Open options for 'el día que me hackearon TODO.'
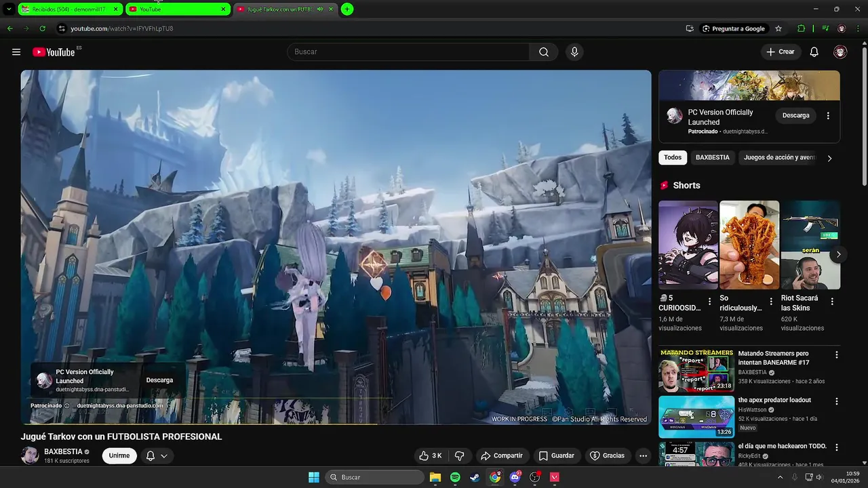Viewport: 868px width, 488px height. click(836, 447)
